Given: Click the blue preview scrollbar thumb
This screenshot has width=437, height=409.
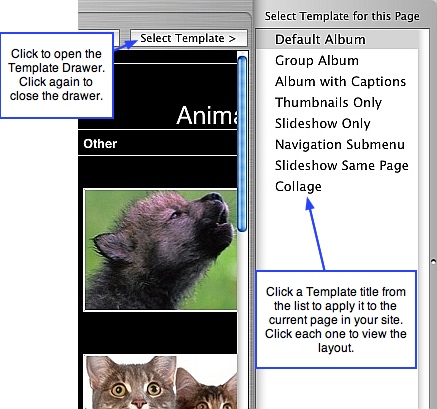Looking at the screenshot, I should point(243,144).
